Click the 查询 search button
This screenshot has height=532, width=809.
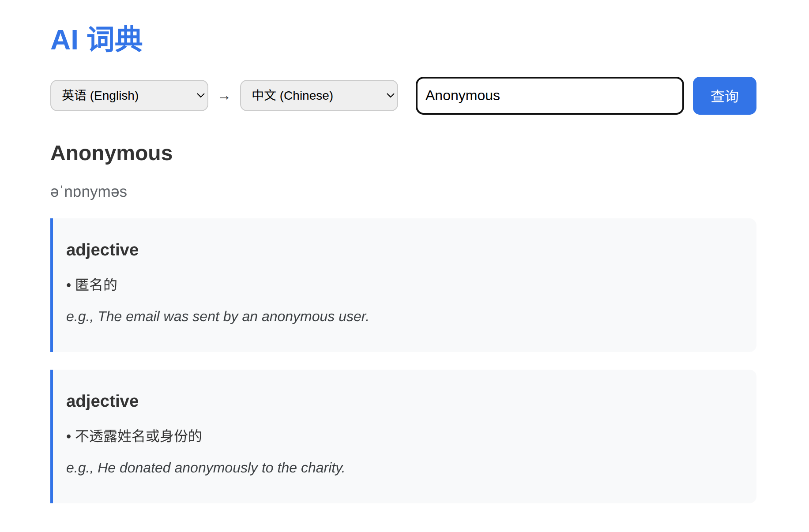pos(724,96)
